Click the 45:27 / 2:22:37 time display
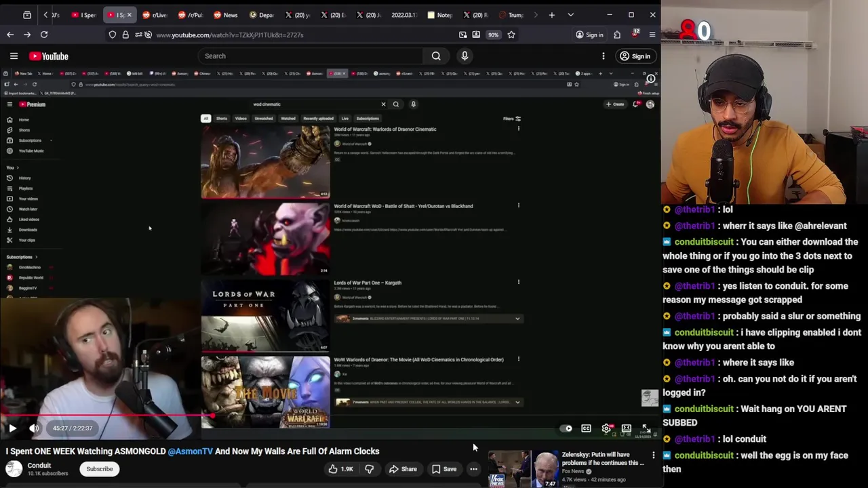The width and height of the screenshot is (868, 488). pyautogui.click(x=73, y=428)
